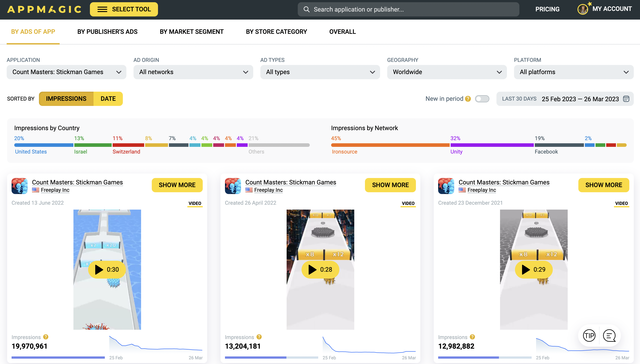Open the chat message icon
Screen dimensions: 640x364
[x=609, y=336]
